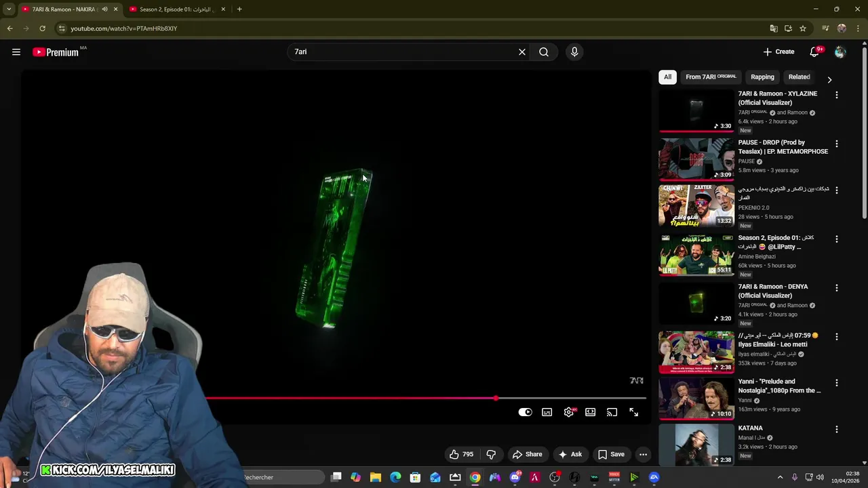Open XYLAZINE visualizer thumbnail
868x488 pixels.
pyautogui.click(x=696, y=110)
